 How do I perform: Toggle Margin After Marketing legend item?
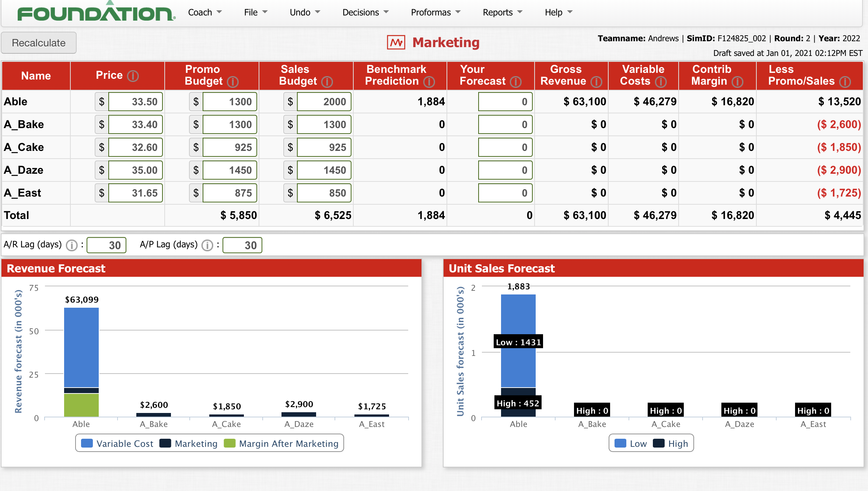[x=281, y=444]
